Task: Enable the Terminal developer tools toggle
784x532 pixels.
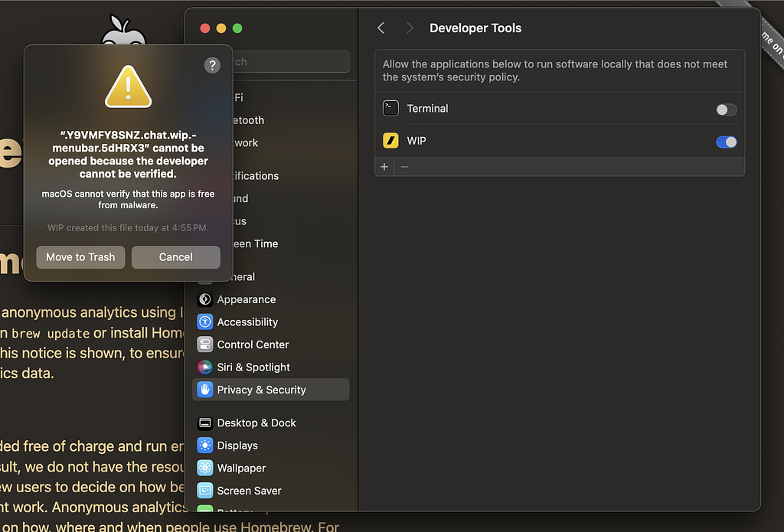Action: pyautogui.click(x=726, y=109)
